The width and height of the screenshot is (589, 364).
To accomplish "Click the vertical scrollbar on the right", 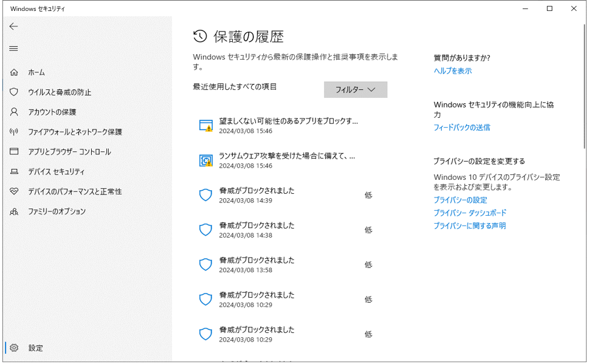I will pyautogui.click(x=584, y=86).
